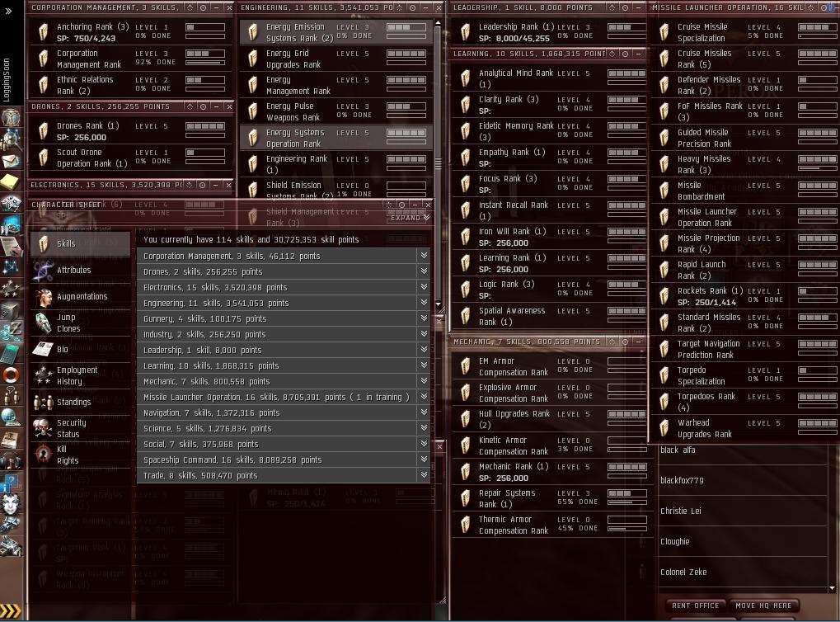Select Skills in character sheet menu

tap(80, 243)
